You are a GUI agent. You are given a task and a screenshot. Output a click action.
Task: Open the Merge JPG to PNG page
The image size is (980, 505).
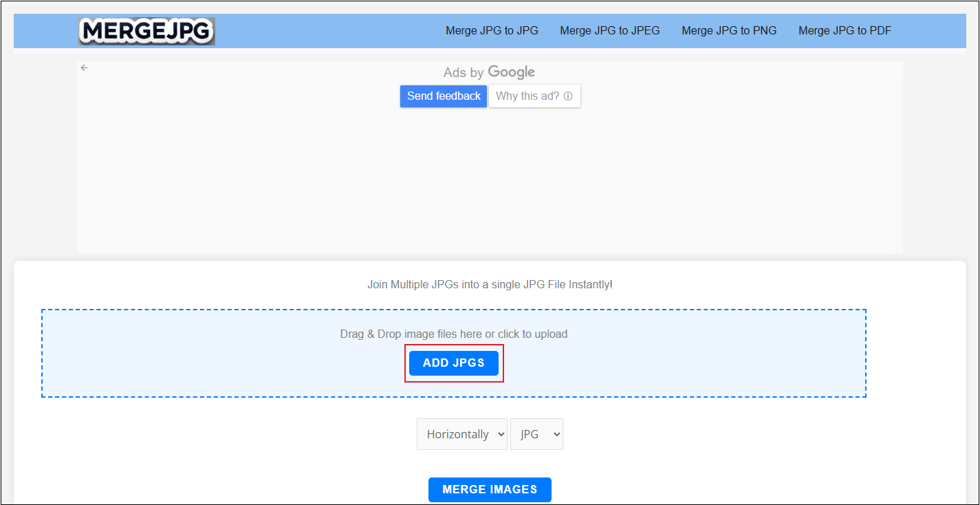[x=729, y=30]
